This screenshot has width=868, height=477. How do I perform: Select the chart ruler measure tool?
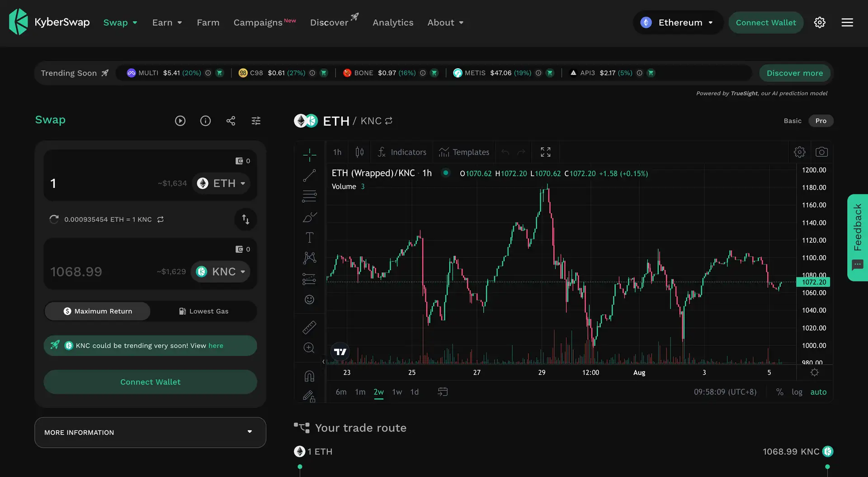(x=309, y=327)
